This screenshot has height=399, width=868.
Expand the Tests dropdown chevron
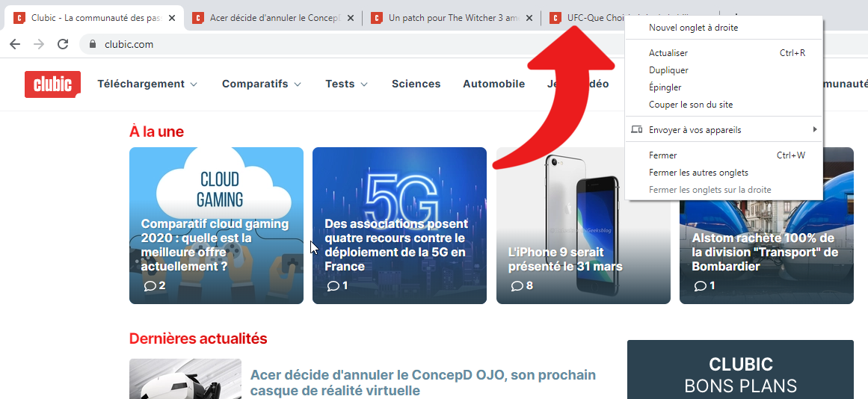click(363, 84)
